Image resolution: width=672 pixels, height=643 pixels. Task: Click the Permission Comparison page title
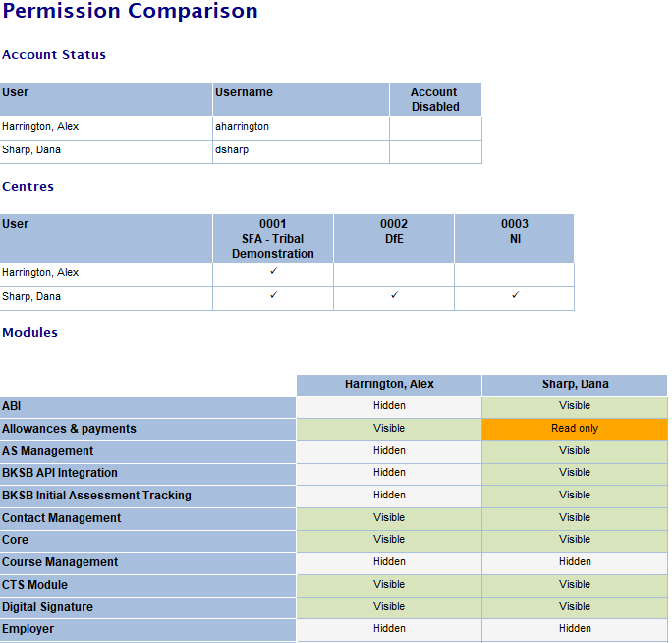click(x=130, y=12)
